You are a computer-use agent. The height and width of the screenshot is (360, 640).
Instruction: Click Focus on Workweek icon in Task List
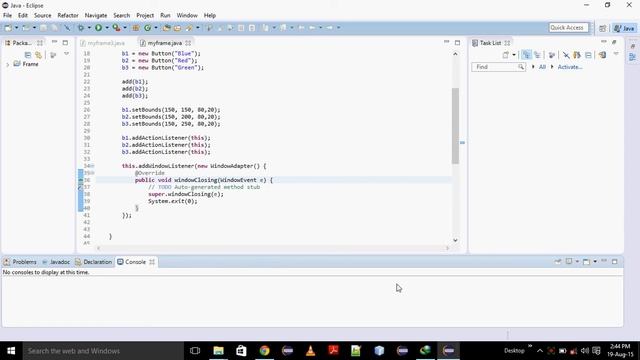pos(552,55)
